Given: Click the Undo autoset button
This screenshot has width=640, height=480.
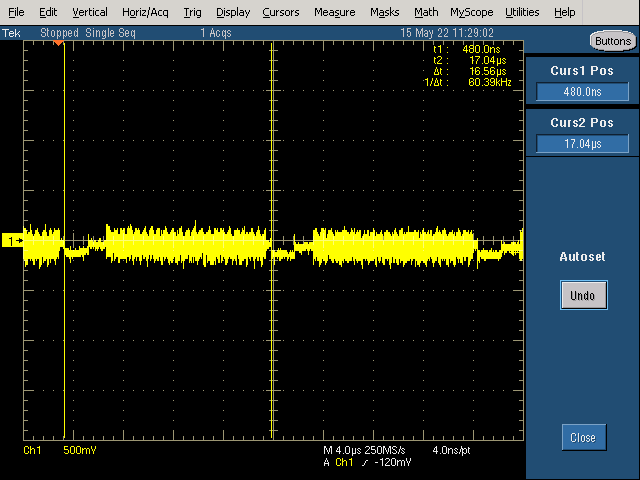Looking at the screenshot, I should pyautogui.click(x=583, y=295).
